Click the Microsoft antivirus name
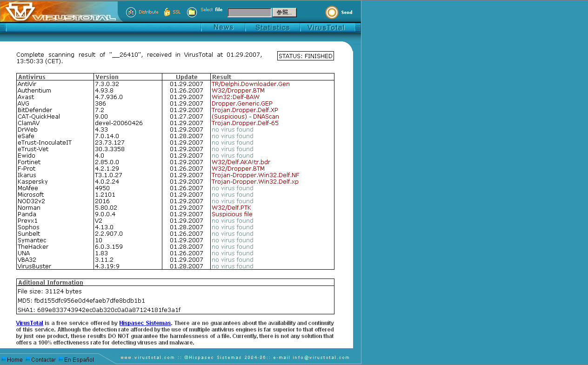The height and width of the screenshot is (365, 588). [31, 195]
